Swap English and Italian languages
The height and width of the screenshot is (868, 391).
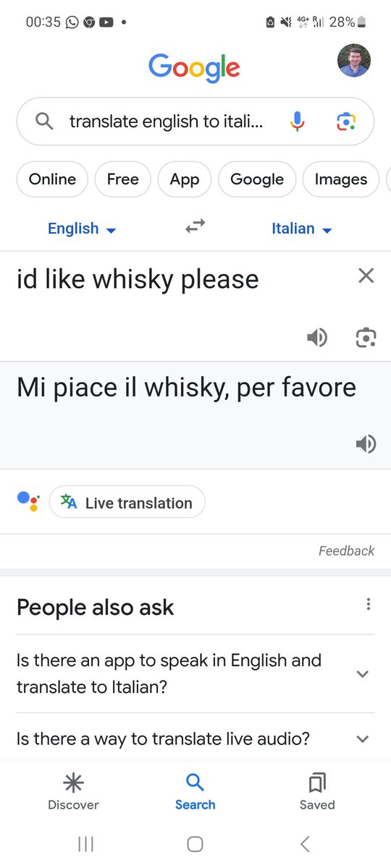(x=195, y=227)
